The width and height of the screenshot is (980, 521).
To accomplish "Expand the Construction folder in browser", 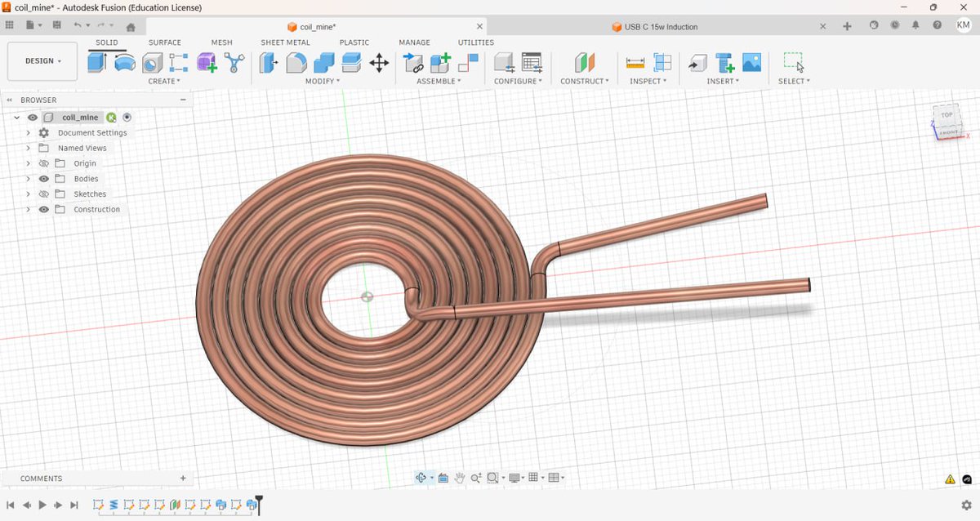I will click(28, 210).
